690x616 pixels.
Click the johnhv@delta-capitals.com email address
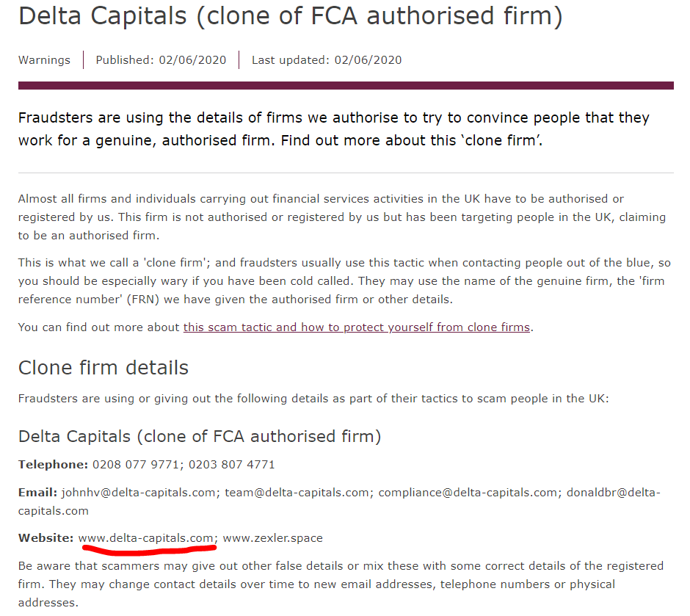tap(138, 493)
